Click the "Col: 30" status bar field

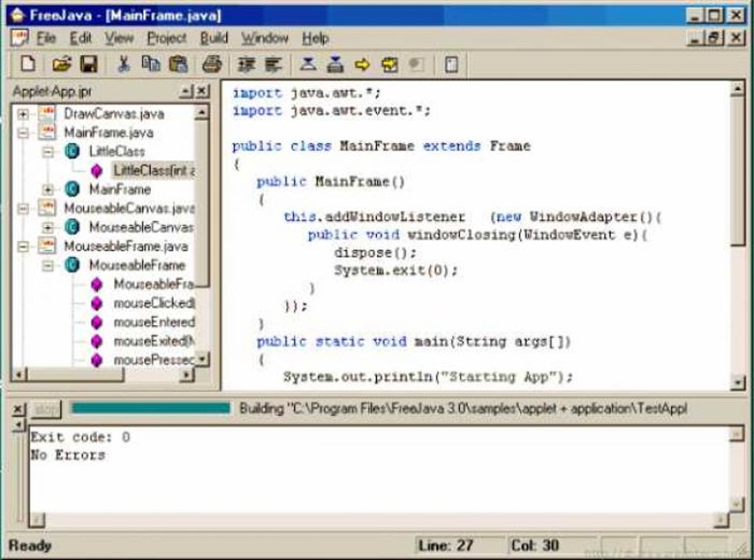534,545
